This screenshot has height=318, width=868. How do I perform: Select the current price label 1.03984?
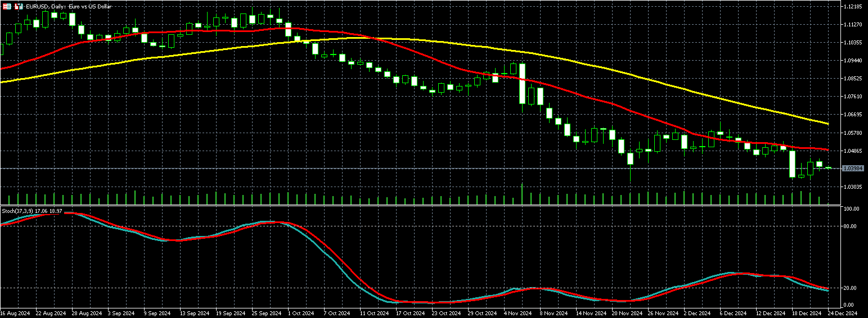[x=853, y=168]
